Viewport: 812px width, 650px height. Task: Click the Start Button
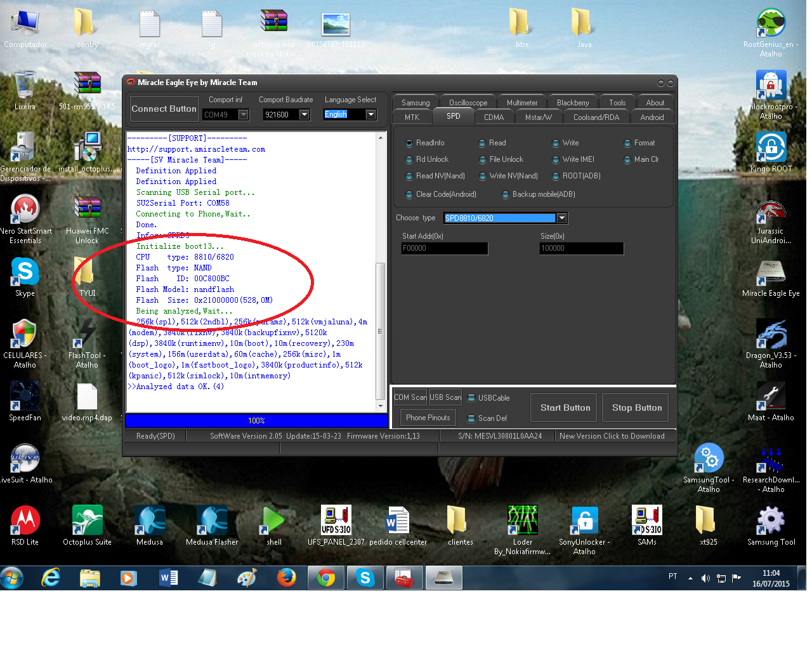coord(565,408)
